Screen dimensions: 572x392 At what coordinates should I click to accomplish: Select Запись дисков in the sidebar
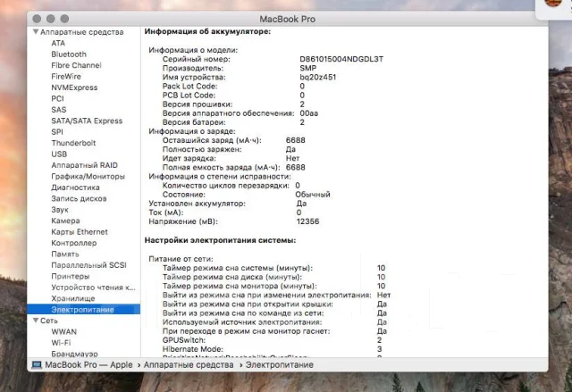[79, 198]
